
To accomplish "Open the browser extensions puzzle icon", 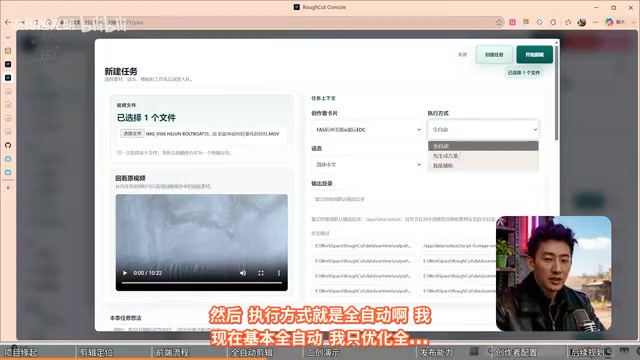I will click(x=553, y=22).
